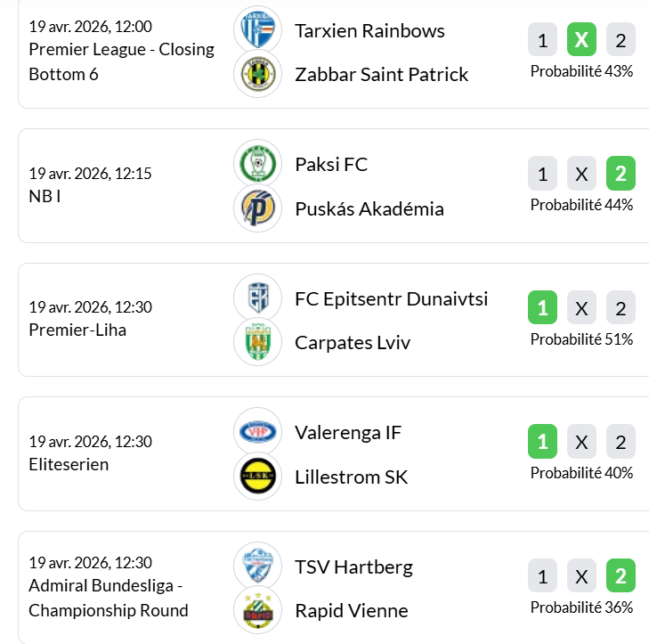This screenshot has height=644, width=649.
Task: Select home win 1 for Valerenga match
Action: [542, 442]
